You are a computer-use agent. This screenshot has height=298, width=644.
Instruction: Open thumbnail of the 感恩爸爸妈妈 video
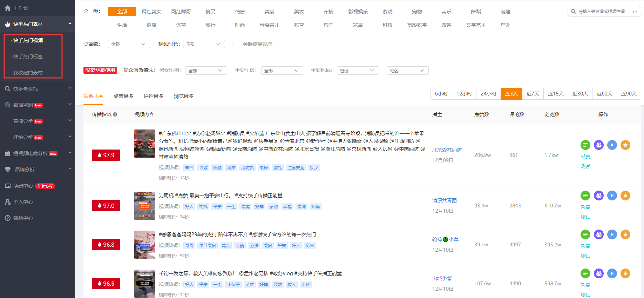[145, 245]
